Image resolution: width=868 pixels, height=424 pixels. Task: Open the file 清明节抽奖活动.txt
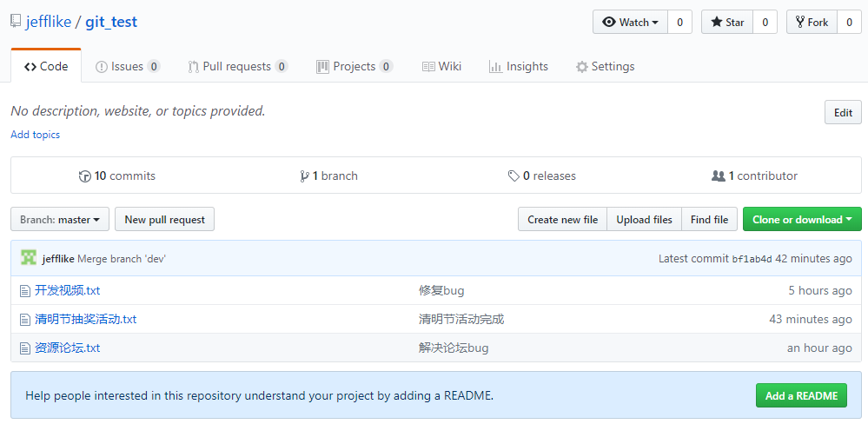[86, 320]
